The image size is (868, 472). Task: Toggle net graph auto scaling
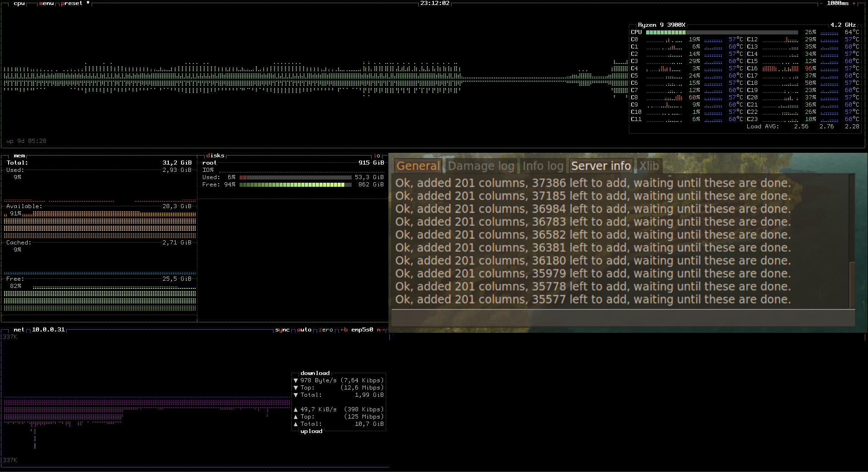pos(304,330)
